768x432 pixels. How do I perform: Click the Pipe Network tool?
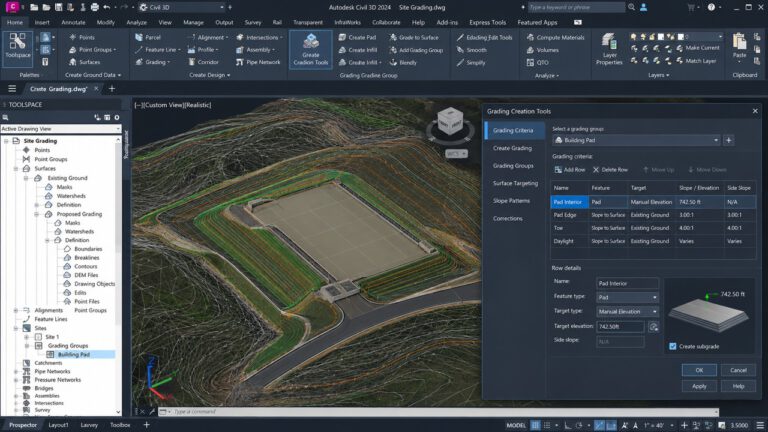pyautogui.click(x=258, y=62)
